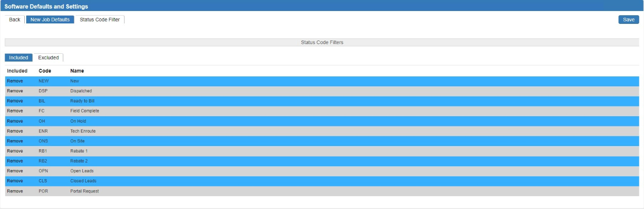Switch to the Status Code Filter tab
Viewport: 644px width, 209px height.
[100, 20]
